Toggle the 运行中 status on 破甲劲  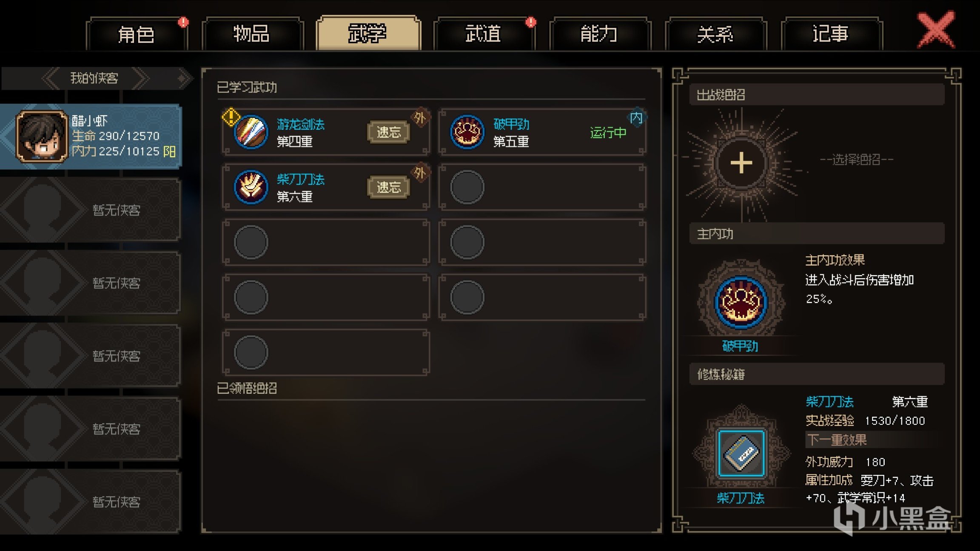pyautogui.click(x=608, y=133)
